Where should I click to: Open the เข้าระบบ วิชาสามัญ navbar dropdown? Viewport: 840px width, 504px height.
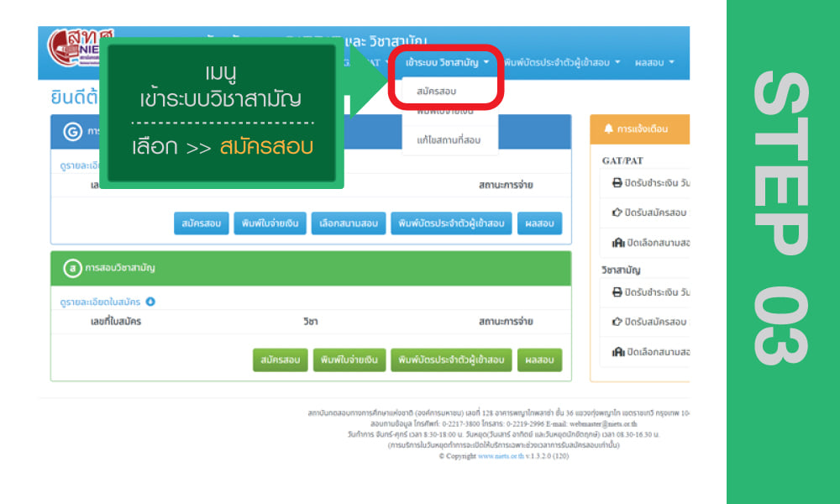[448, 63]
